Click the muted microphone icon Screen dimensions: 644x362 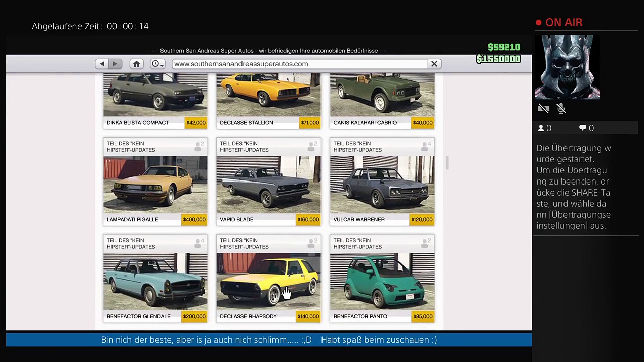click(x=561, y=109)
